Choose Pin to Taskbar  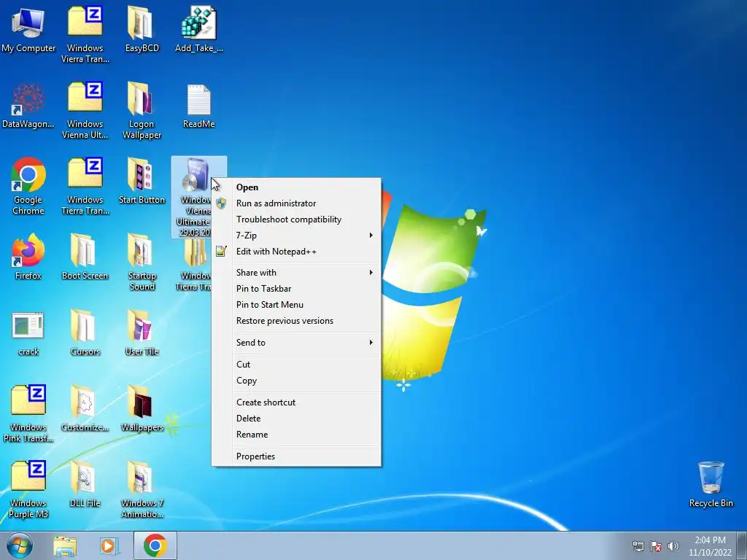(x=296, y=289)
